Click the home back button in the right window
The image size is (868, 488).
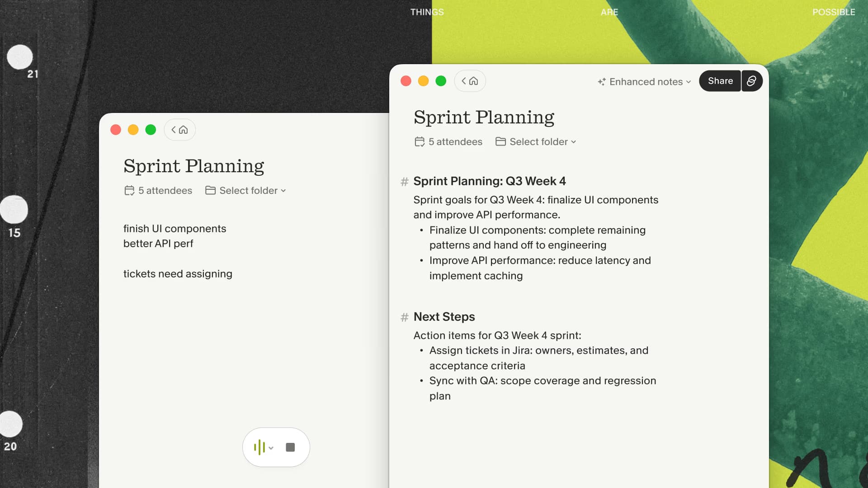(x=470, y=81)
